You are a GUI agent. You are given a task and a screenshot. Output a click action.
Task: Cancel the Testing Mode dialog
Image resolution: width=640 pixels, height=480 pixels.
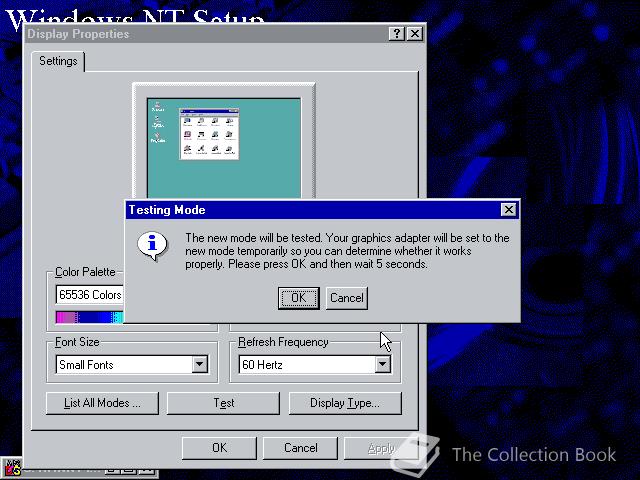pyautogui.click(x=347, y=298)
